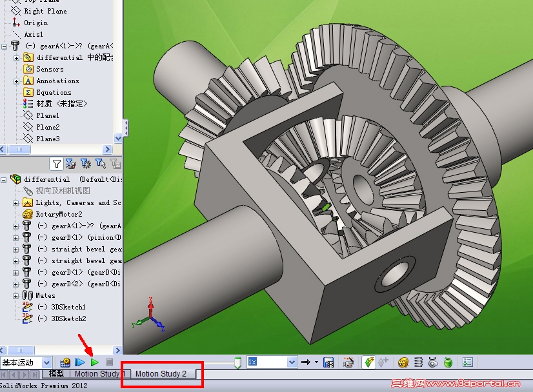The image size is (533, 392).
Task: Toggle the Filter Selected cursor-funnel button
Action: pyautogui.click(x=101, y=164)
